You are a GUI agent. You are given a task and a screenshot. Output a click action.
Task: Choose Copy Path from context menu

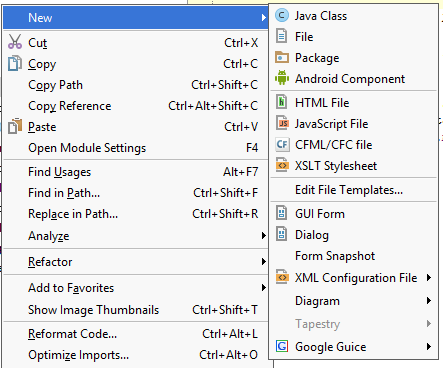click(x=136, y=85)
